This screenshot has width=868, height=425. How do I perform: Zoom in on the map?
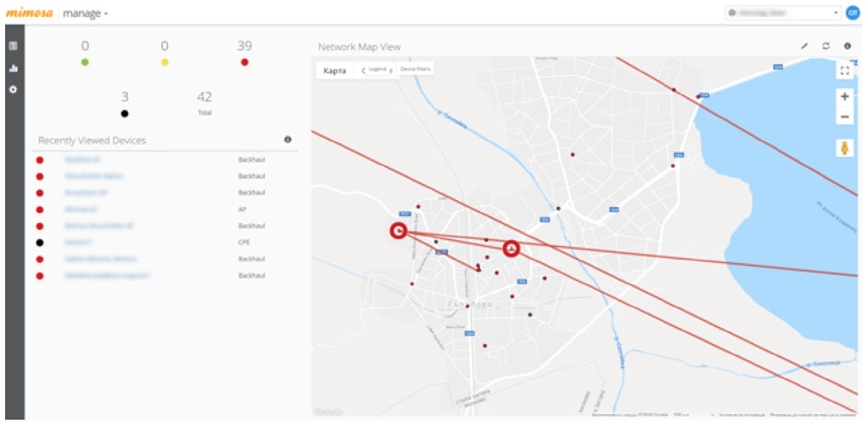tap(844, 97)
